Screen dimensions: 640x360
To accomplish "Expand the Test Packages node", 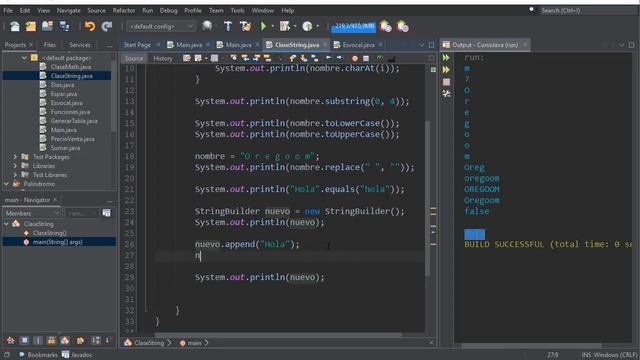I will [x=15, y=157].
